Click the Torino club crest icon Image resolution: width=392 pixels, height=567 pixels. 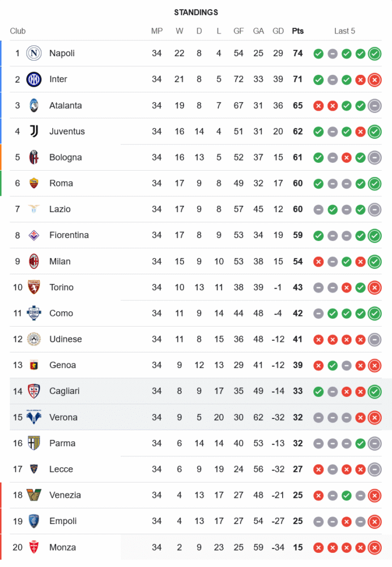click(x=34, y=287)
